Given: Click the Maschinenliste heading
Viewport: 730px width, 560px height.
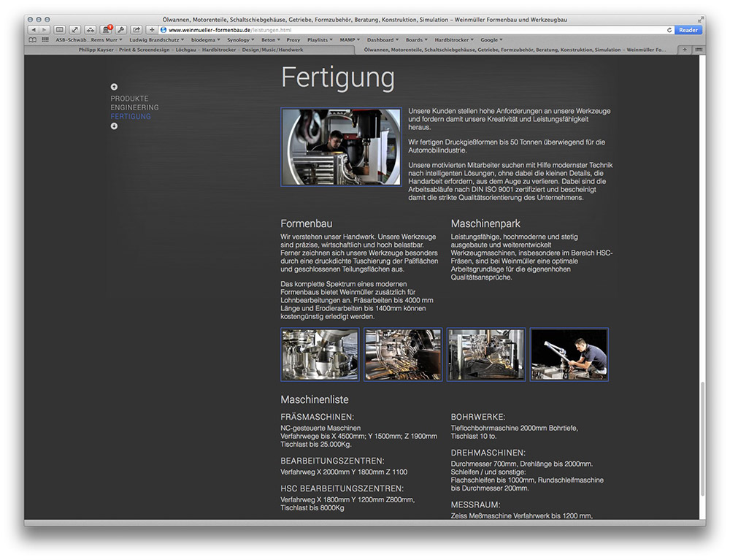Looking at the screenshot, I should 314,399.
